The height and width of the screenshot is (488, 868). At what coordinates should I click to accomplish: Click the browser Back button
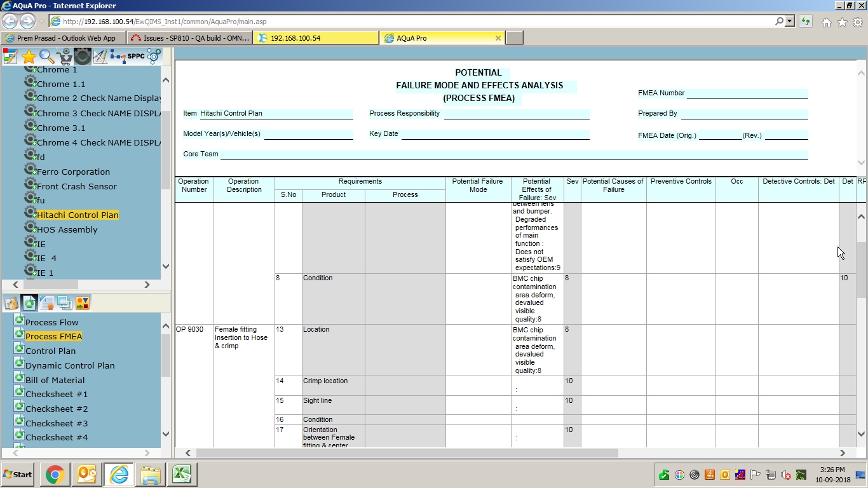(10, 21)
